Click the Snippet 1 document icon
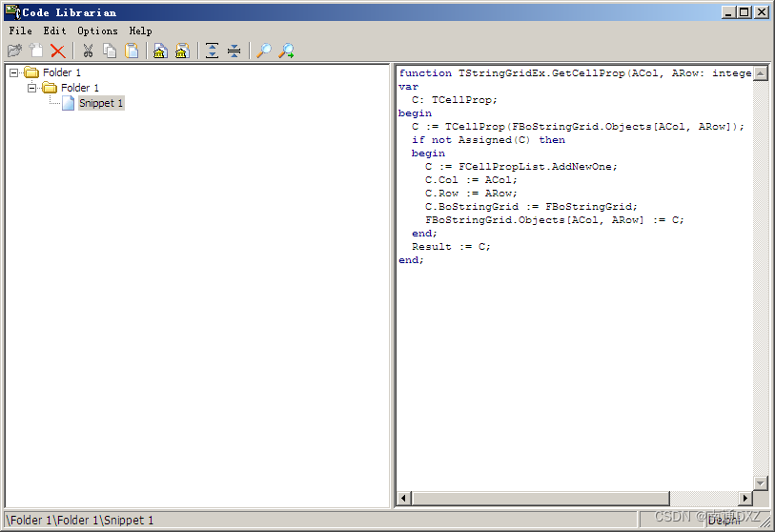The width and height of the screenshot is (775, 532). pyautogui.click(x=69, y=103)
